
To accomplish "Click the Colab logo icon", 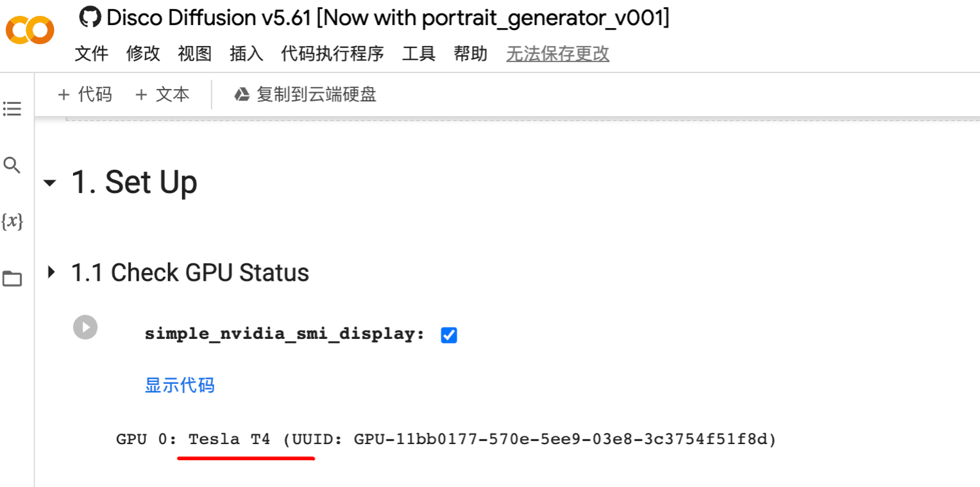I will (30, 29).
